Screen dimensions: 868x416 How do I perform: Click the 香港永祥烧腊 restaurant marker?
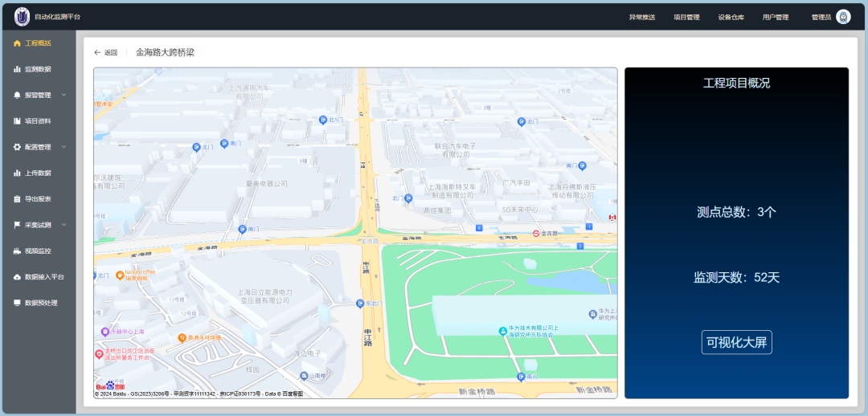[x=182, y=336]
